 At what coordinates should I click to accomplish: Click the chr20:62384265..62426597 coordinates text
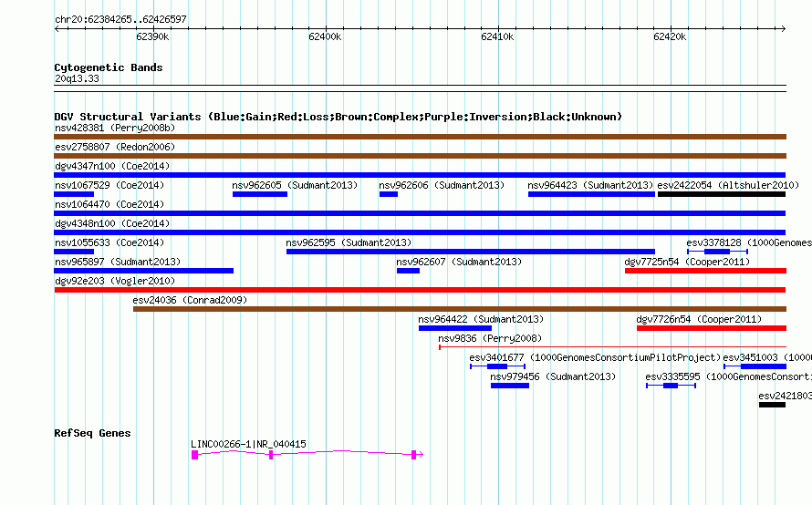point(120,19)
